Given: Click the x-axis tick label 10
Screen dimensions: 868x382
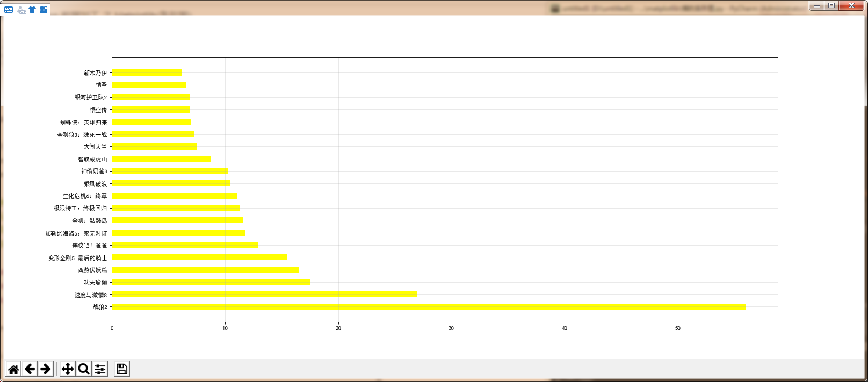Looking at the screenshot, I should [225, 328].
